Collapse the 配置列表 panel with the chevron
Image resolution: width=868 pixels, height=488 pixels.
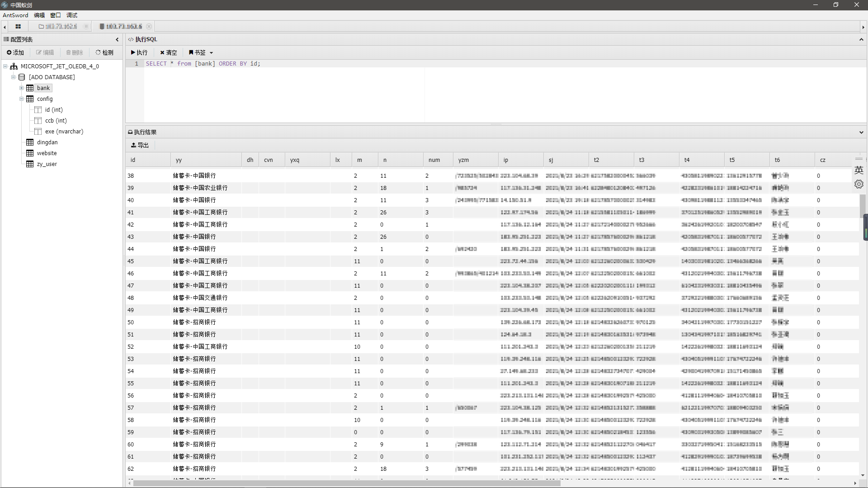click(117, 40)
